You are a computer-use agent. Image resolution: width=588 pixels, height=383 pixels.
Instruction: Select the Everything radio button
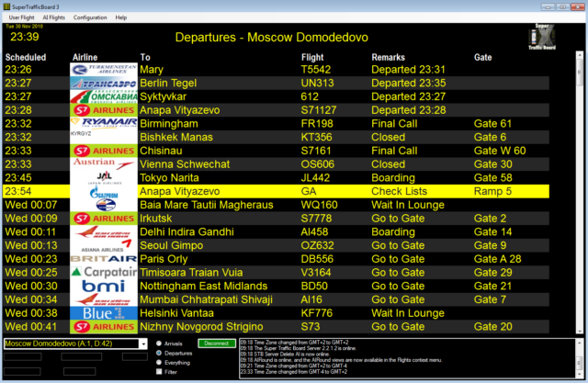pyautogui.click(x=158, y=362)
